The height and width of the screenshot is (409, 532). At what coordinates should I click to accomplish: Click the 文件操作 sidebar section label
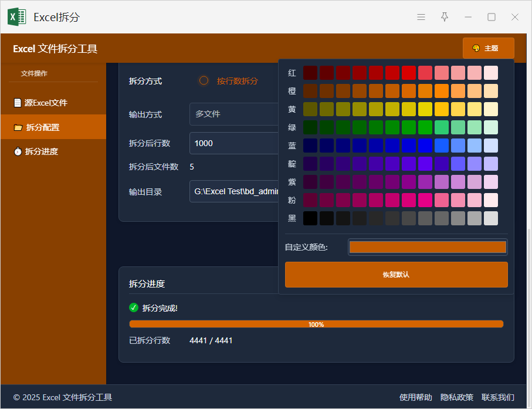tap(34, 73)
